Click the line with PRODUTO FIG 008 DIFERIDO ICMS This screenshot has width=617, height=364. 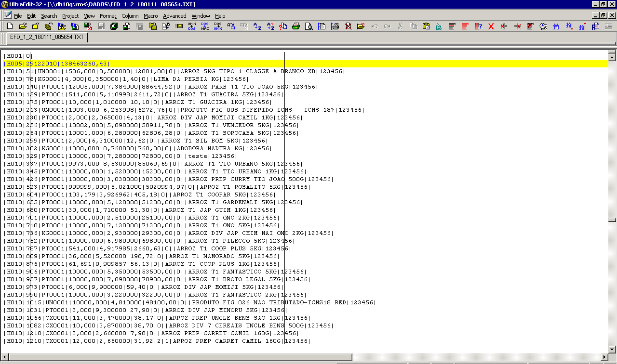click(x=184, y=110)
